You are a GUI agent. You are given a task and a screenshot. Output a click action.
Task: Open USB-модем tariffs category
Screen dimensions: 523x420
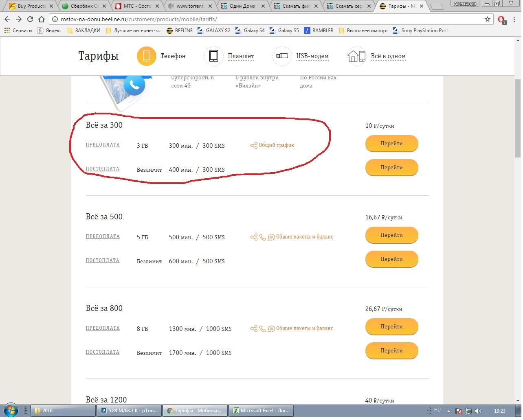click(312, 56)
